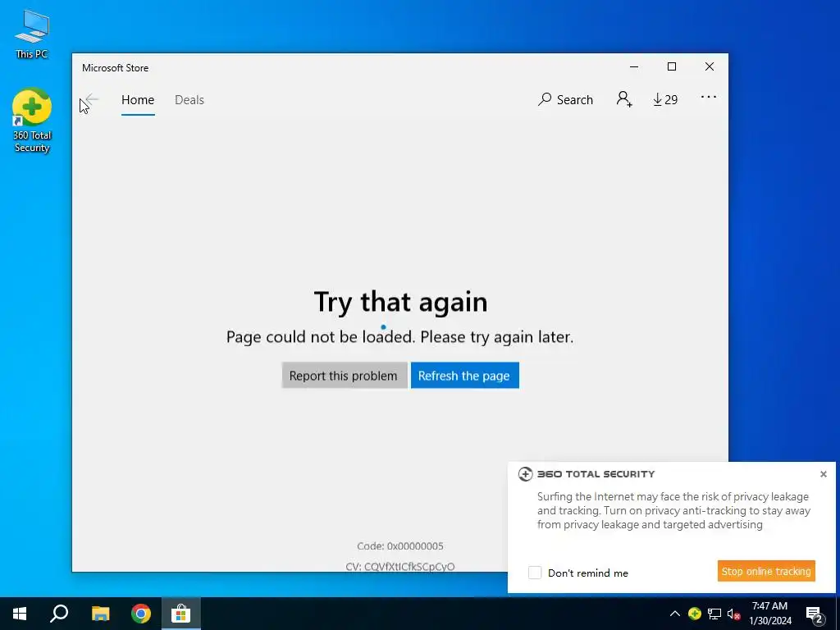Open Downloads and updates showing 29
This screenshot has height=630, width=840.
pyautogui.click(x=665, y=99)
